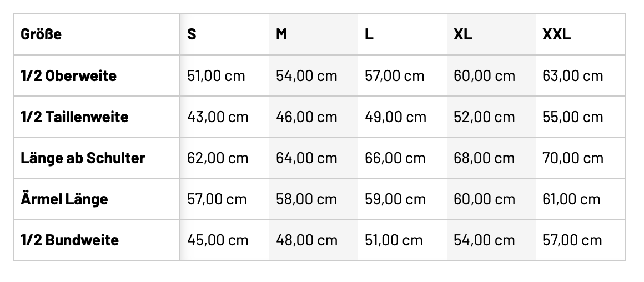Click the Ärmel Länge row label

point(64,199)
